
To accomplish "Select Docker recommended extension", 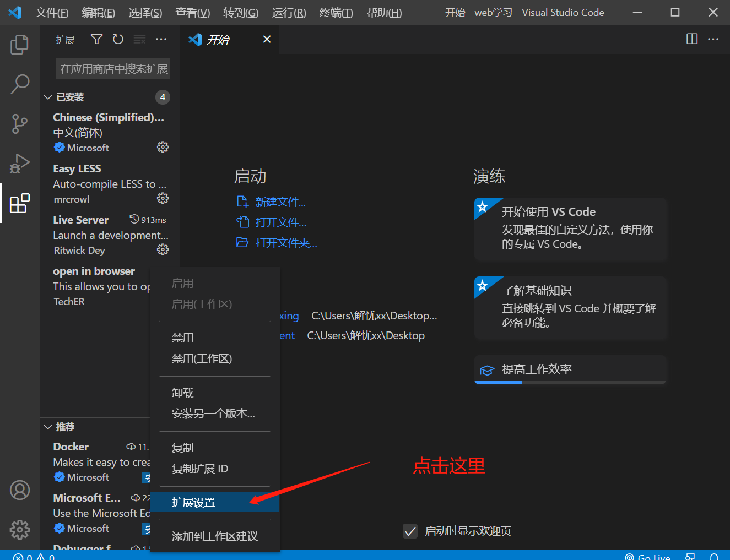I will tap(96, 461).
